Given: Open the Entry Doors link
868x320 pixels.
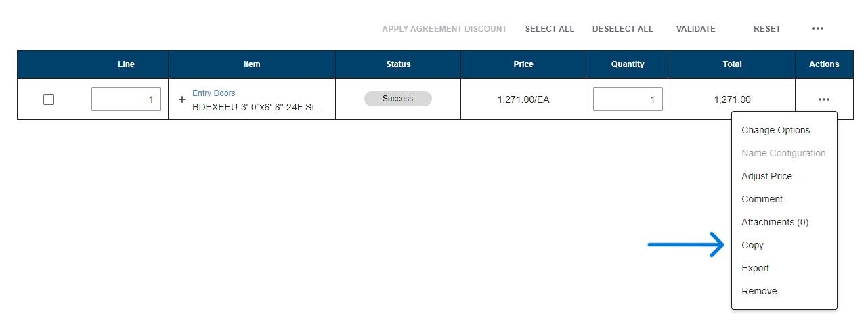Looking at the screenshot, I should click(x=213, y=93).
